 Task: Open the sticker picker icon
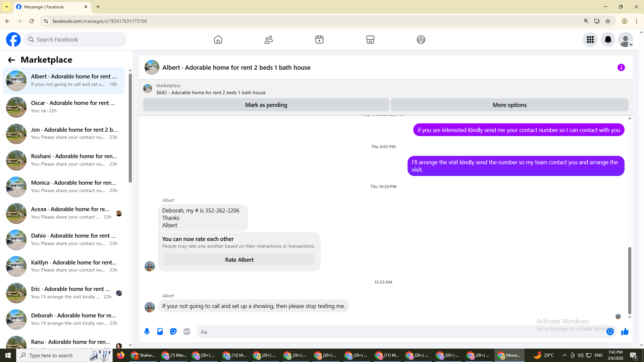(173, 331)
